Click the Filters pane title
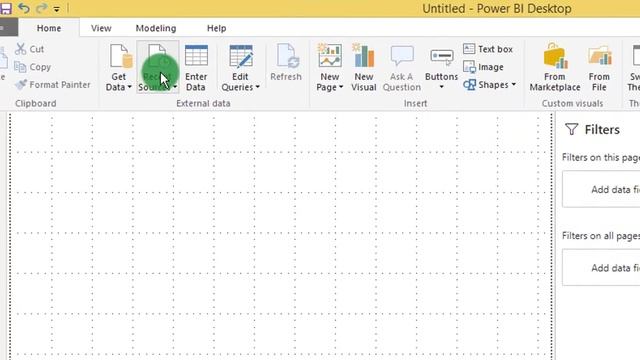The width and height of the screenshot is (640, 360). [x=602, y=129]
